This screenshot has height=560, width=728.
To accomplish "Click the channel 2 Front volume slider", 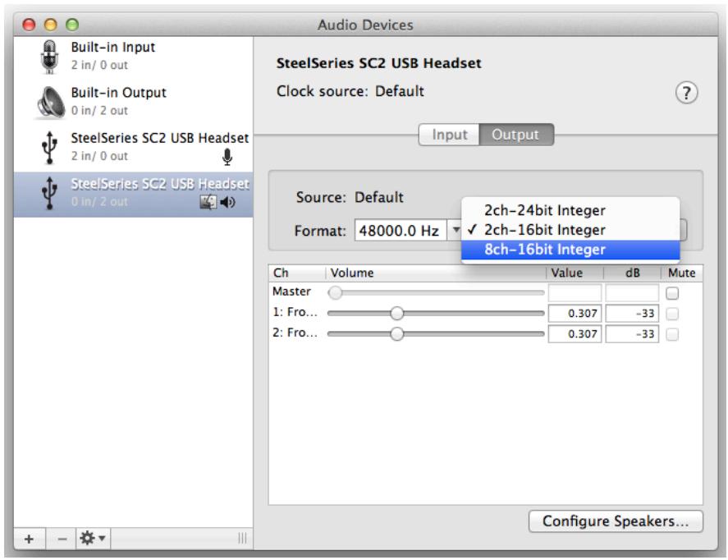I will (436, 334).
